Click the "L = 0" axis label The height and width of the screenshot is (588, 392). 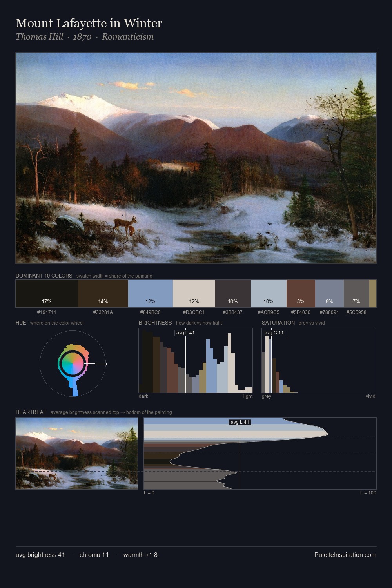pyautogui.click(x=149, y=493)
